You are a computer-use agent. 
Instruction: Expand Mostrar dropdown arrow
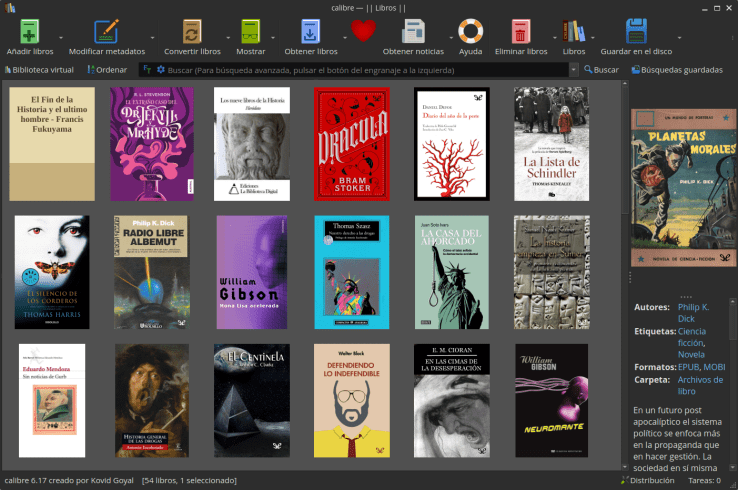pos(273,38)
